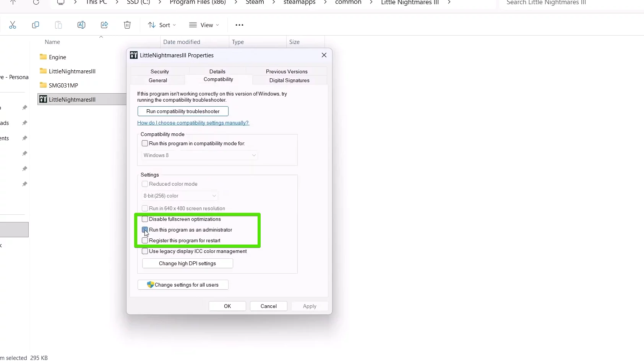Click Change high DPI settings button
This screenshot has width=644, height=363.
(187, 264)
